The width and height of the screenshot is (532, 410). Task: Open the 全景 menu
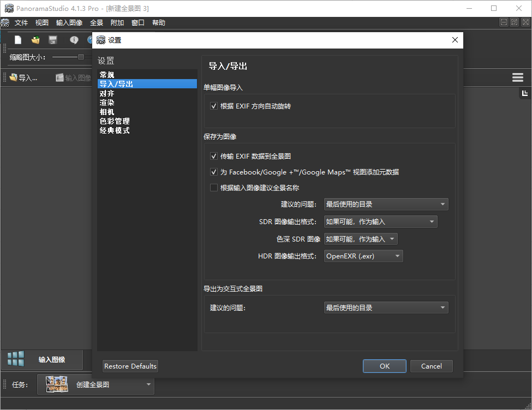97,22
